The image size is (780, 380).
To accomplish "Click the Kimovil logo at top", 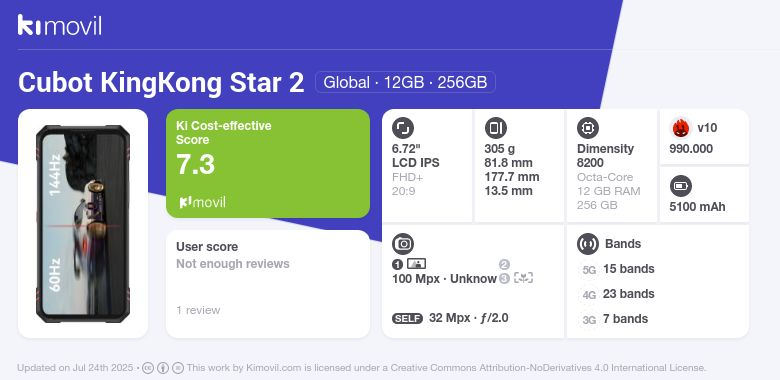I will point(60,25).
